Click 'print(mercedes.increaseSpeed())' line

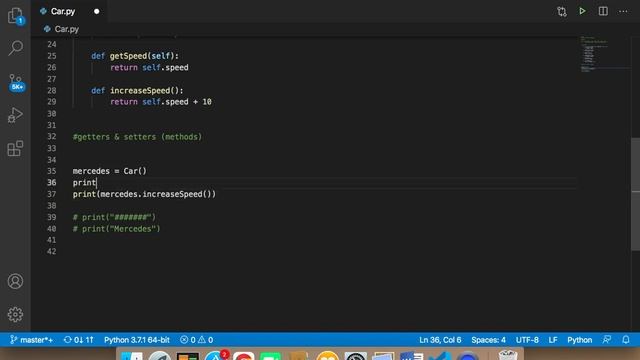[x=144, y=194]
